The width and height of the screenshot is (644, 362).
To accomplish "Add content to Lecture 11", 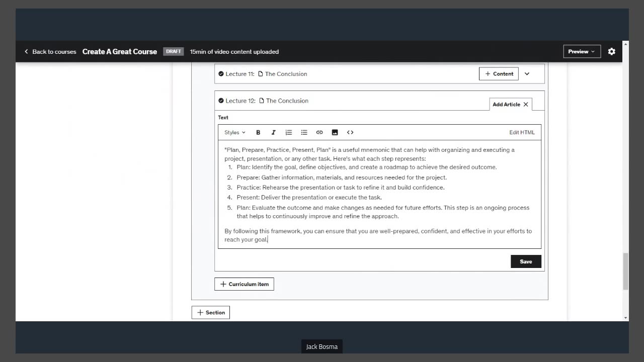I will 499,74.
